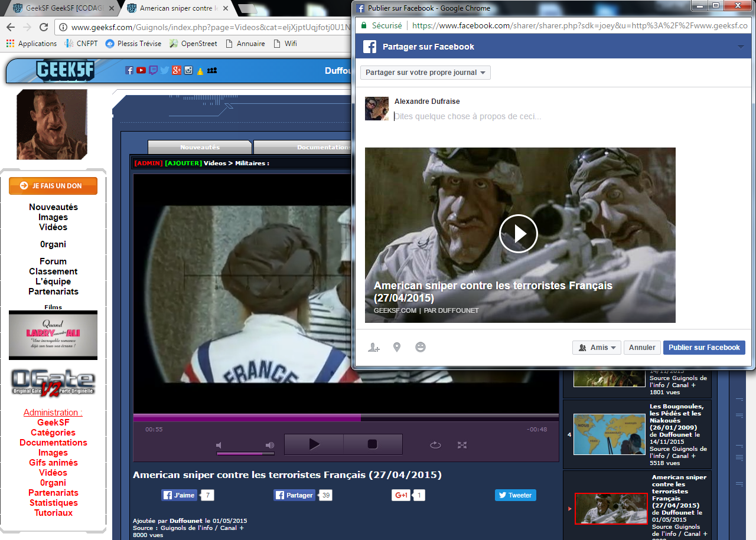Image resolution: width=756 pixels, height=540 pixels.
Task: Open sidebar Forum link
Action: pos(53,261)
